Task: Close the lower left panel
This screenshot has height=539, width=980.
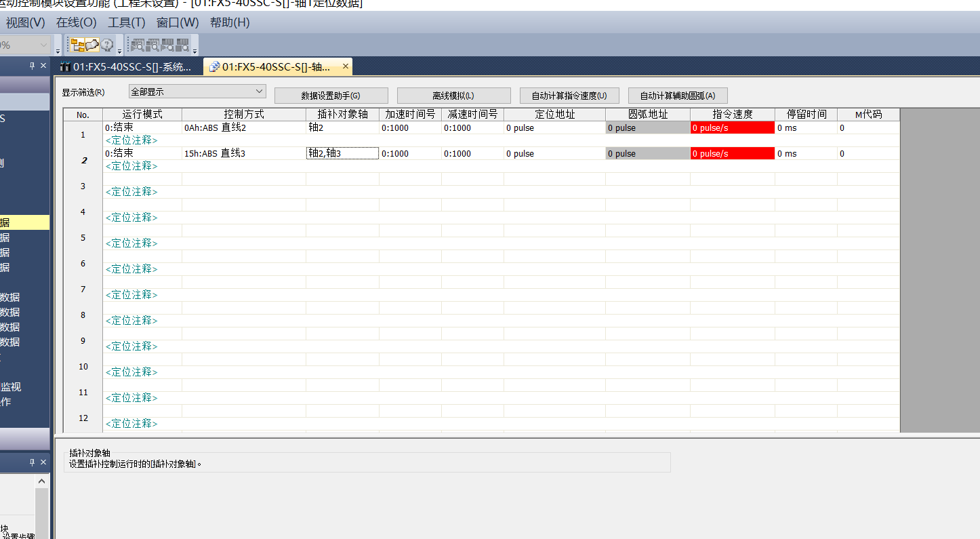Action: [43, 462]
